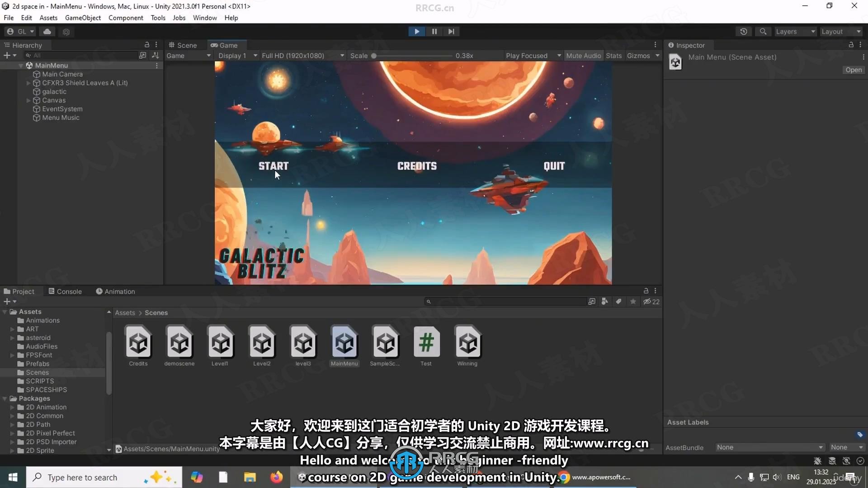Open the Hierarchy panel options menu

(156, 45)
